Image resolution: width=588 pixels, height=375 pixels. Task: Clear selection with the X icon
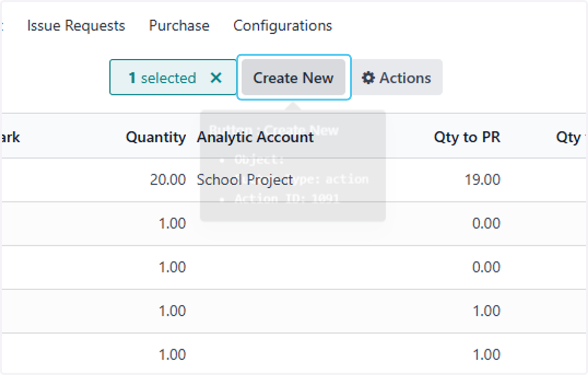pos(216,77)
